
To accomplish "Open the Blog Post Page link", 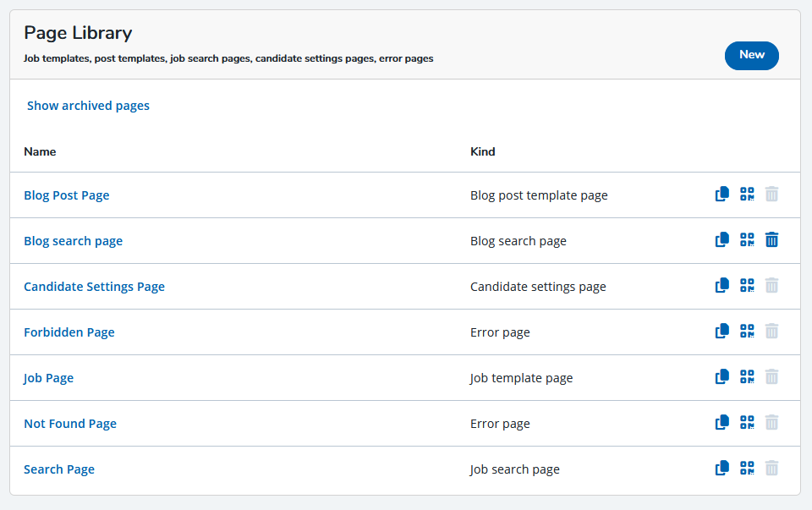I will point(66,195).
